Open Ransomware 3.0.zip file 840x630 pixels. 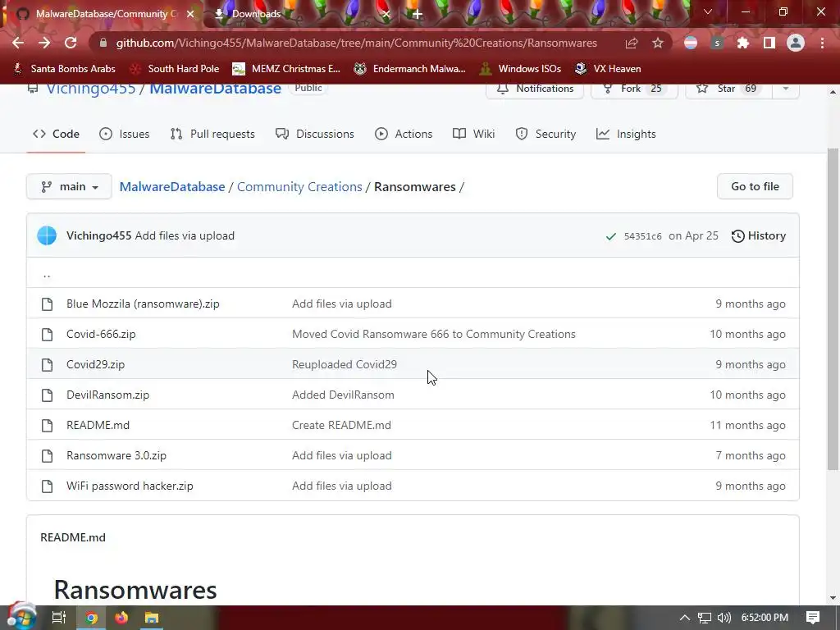pyautogui.click(x=116, y=455)
